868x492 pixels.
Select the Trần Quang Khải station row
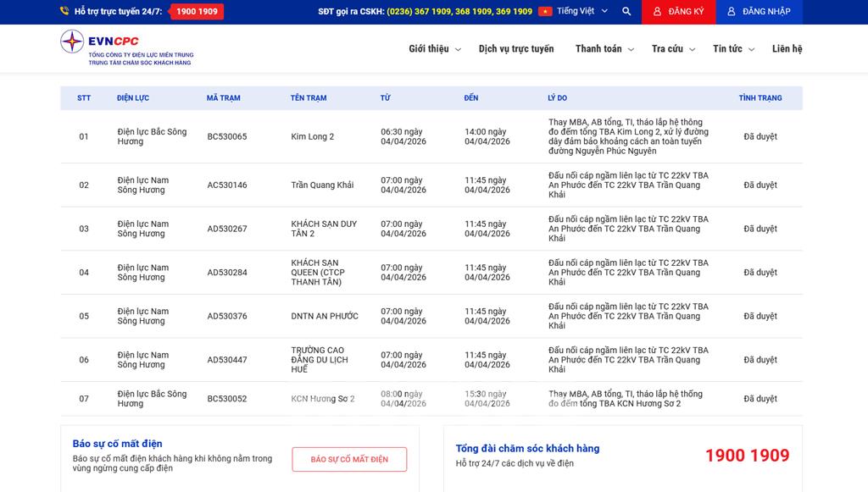click(322, 185)
